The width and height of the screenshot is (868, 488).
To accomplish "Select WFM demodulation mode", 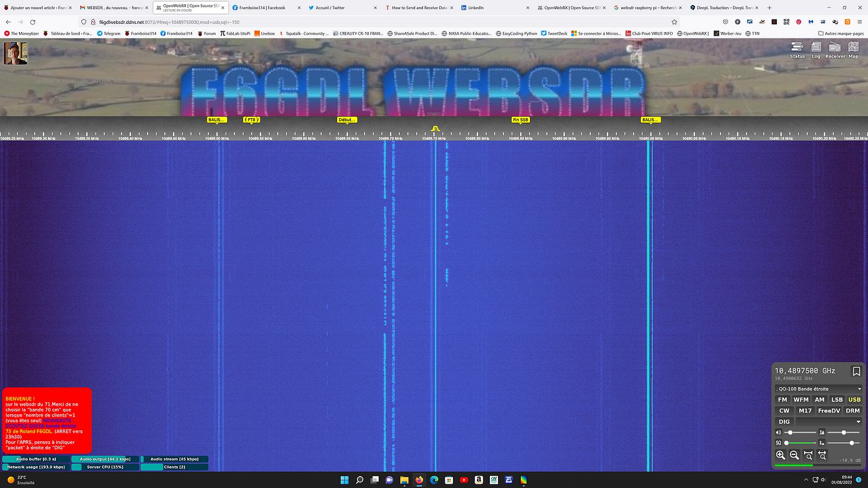I will [x=801, y=400].
